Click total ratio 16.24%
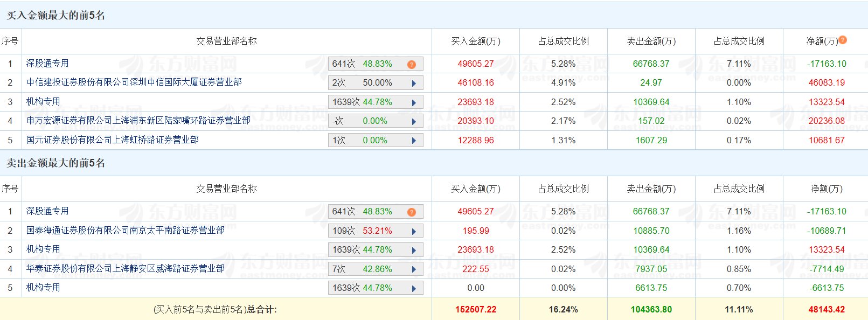 564,310
